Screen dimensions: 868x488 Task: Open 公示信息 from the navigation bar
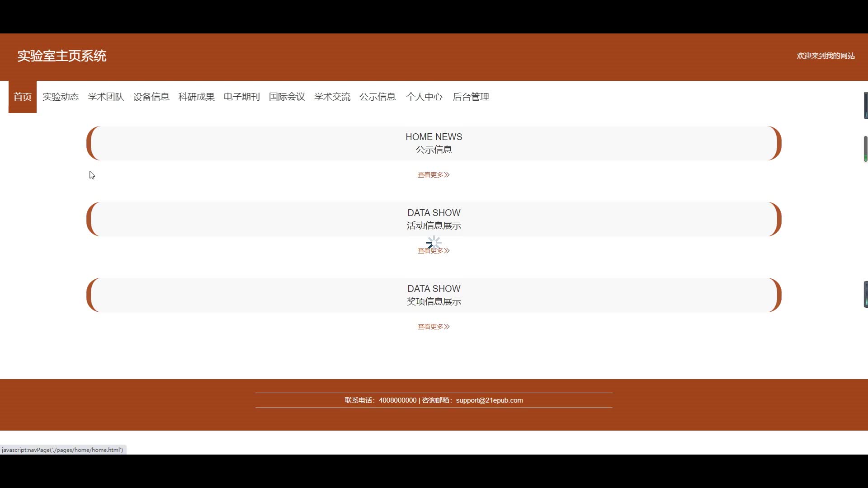tap(377, 97)
